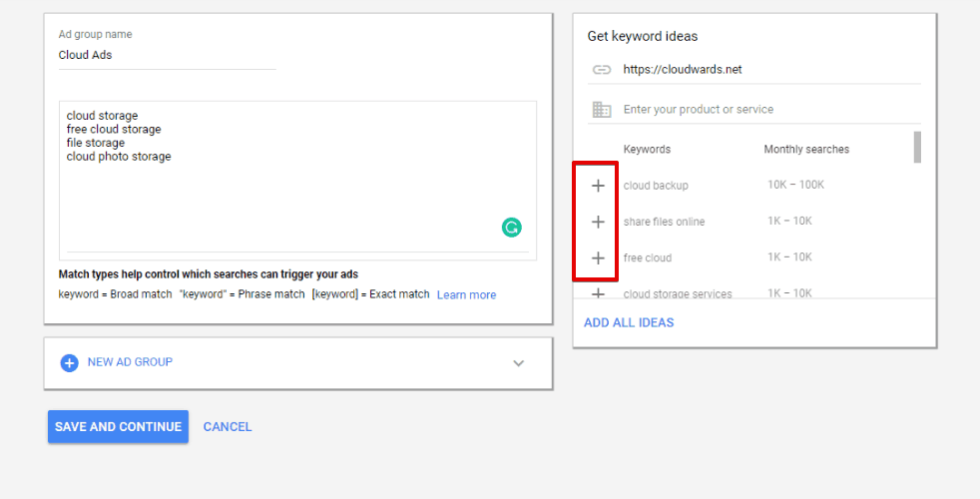
Task: Click the building icon beside product field
Action: tap(601, 110)
